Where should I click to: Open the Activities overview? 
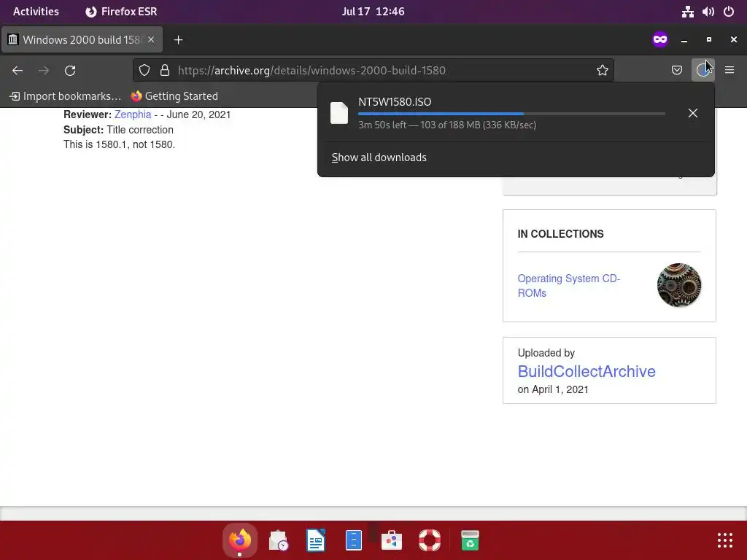36,12
